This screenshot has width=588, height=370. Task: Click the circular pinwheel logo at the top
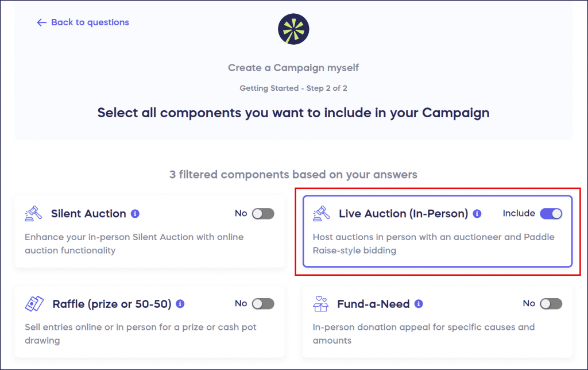point(293,28)
